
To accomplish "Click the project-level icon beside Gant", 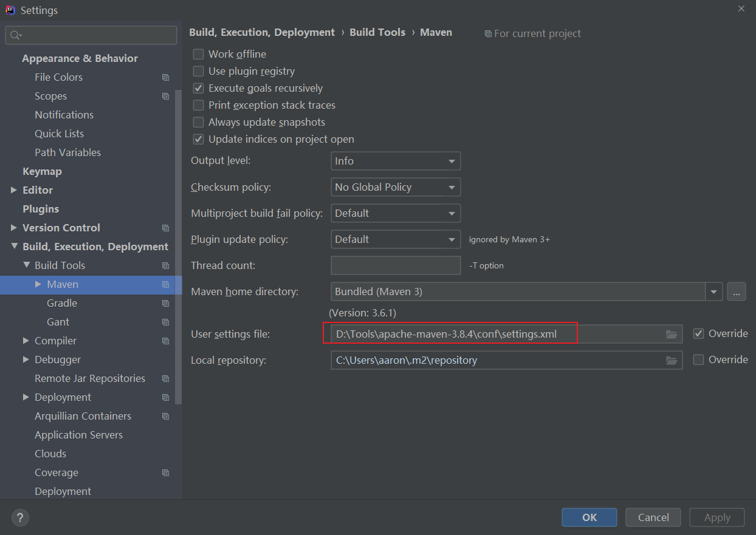I will click(165, 322).
